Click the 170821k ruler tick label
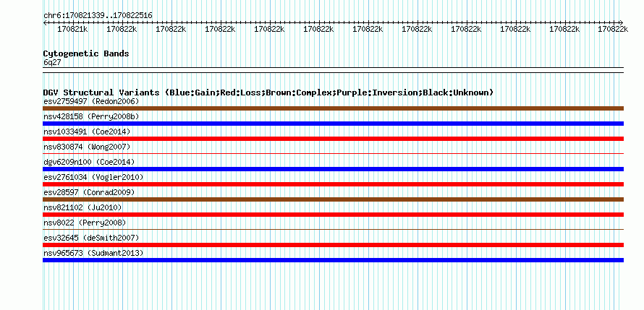The height and width of the screenshot is (310, 644). (x=72, y=29)
